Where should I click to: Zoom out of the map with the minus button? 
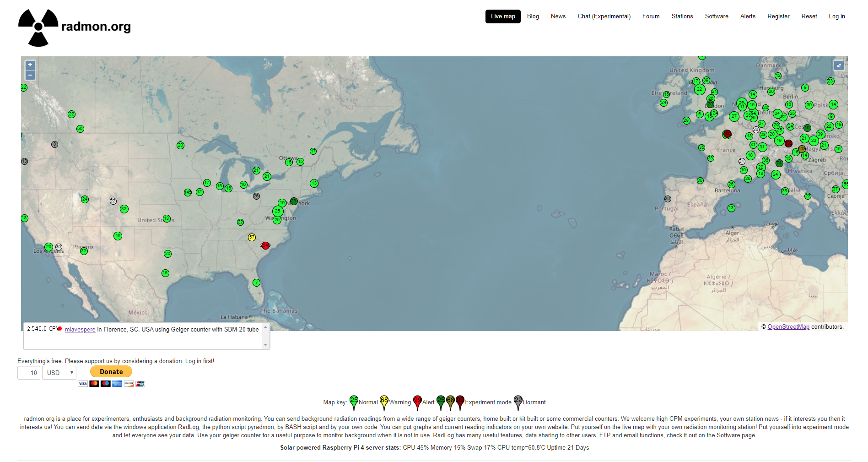pyautogui.click(x=30, y=75)
